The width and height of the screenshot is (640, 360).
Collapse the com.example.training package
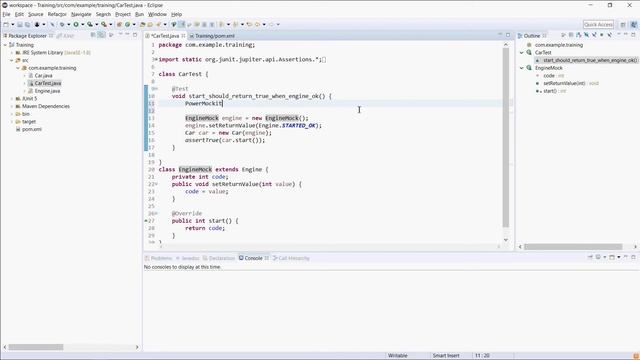(18, 68)
